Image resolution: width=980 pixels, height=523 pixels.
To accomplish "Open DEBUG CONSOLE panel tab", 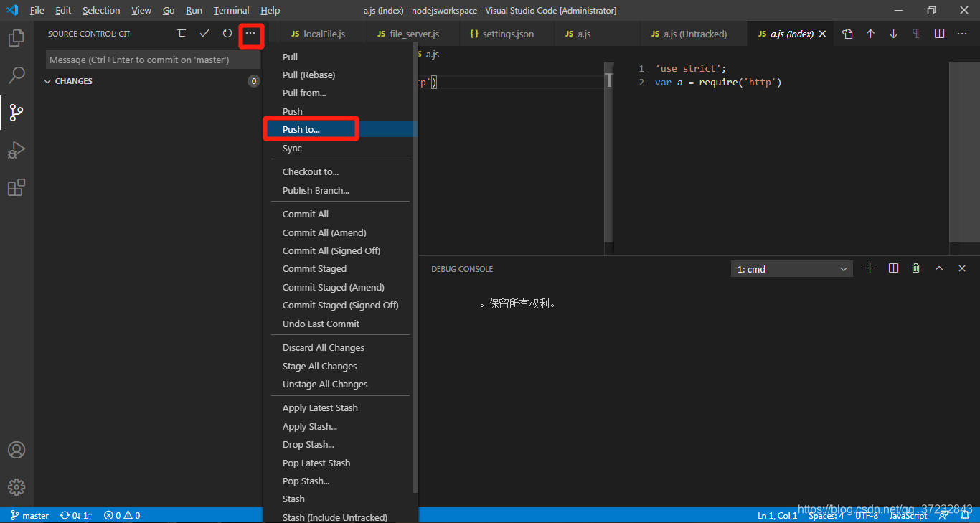I will pos(462,269).
